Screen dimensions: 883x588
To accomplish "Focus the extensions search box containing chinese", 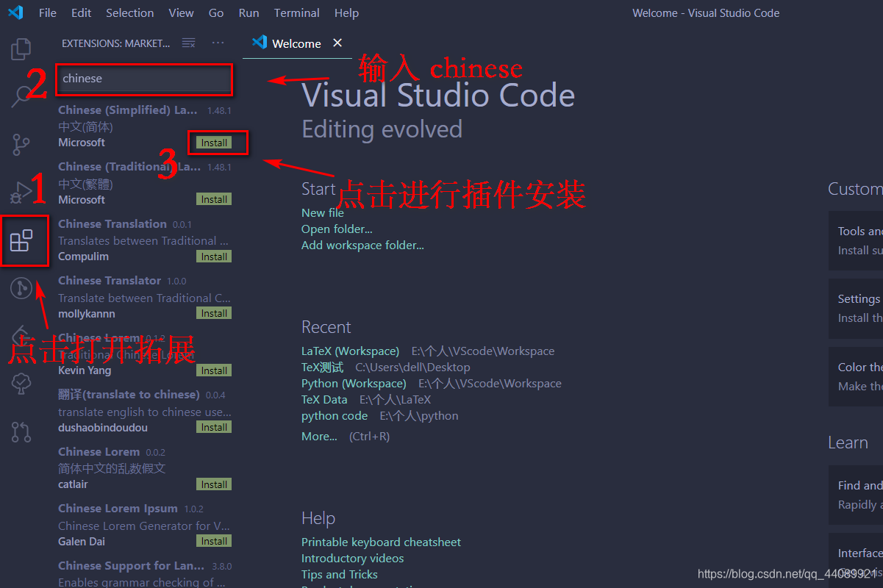I will 144,79.
